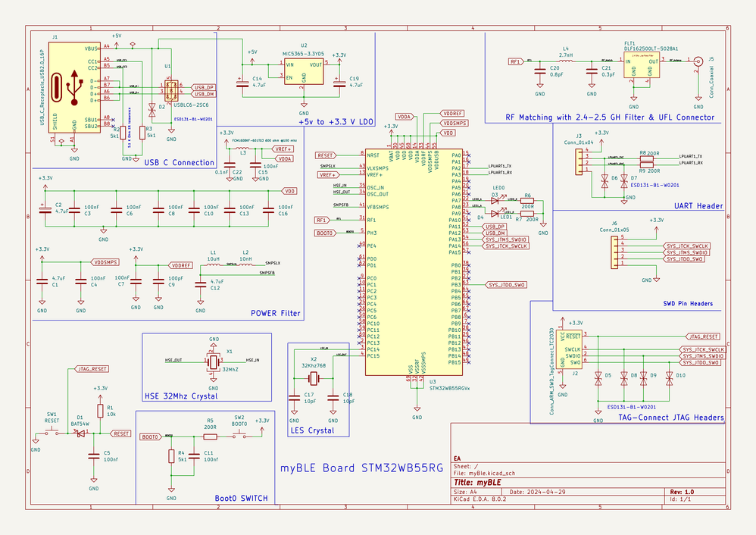Click the 'Rev: 1.0' title block field
Image resolution: width=756 pixels, height=535 pixels.
click(682, 492)
